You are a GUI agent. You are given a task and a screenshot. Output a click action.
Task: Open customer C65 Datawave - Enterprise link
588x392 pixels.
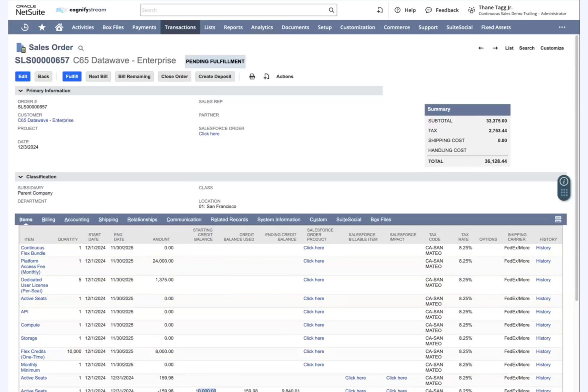pyautogui.click(x=45, y=120)
